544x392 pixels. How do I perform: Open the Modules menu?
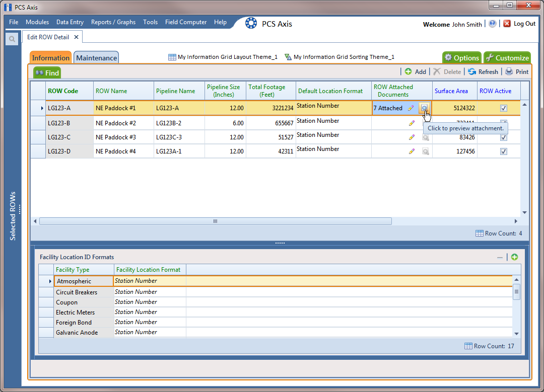tap(37, 22)
